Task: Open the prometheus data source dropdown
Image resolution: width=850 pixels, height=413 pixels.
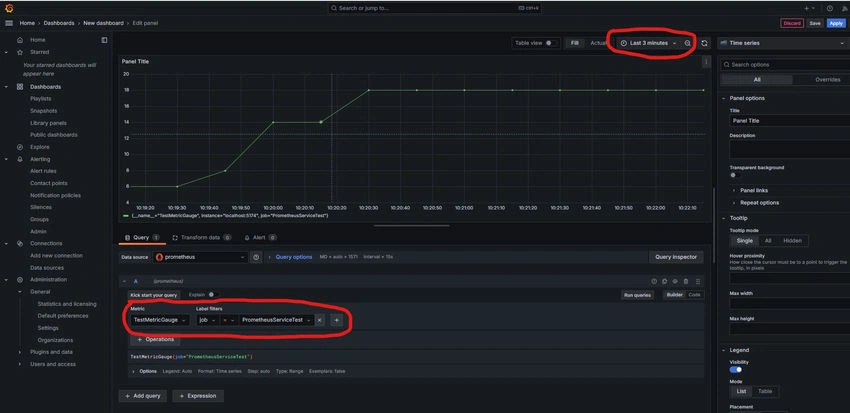Action: click(x=200, y=257)
